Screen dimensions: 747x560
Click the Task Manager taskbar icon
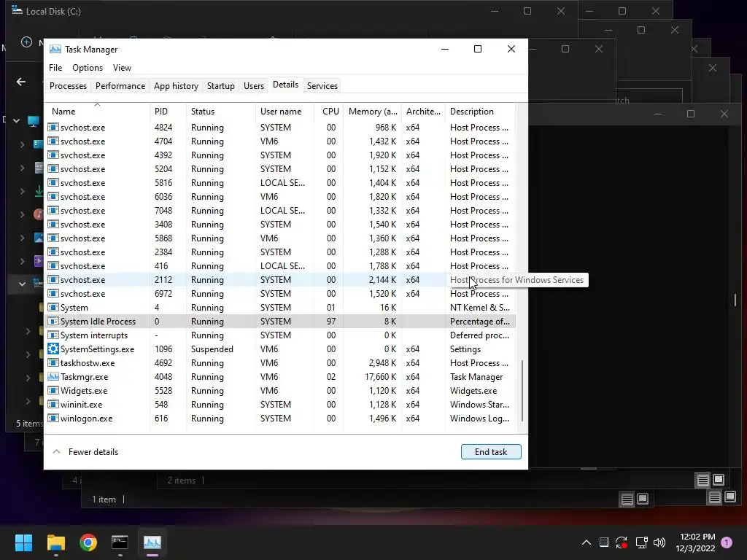152,542
